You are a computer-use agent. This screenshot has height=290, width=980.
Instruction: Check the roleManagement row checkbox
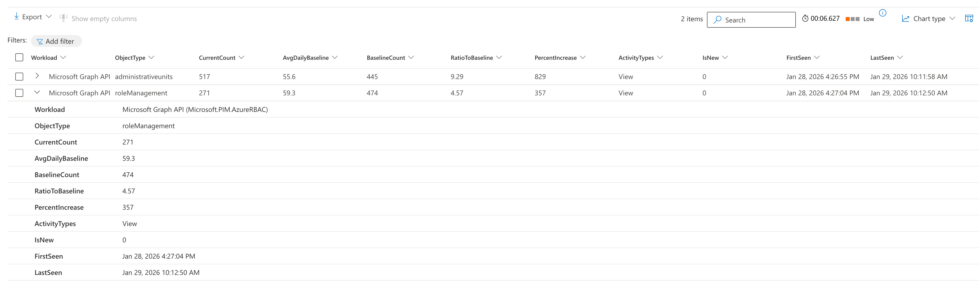(x=20, y=93)
